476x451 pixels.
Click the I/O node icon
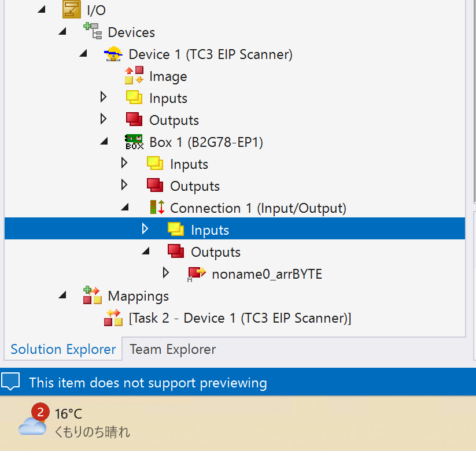point(72,10)
